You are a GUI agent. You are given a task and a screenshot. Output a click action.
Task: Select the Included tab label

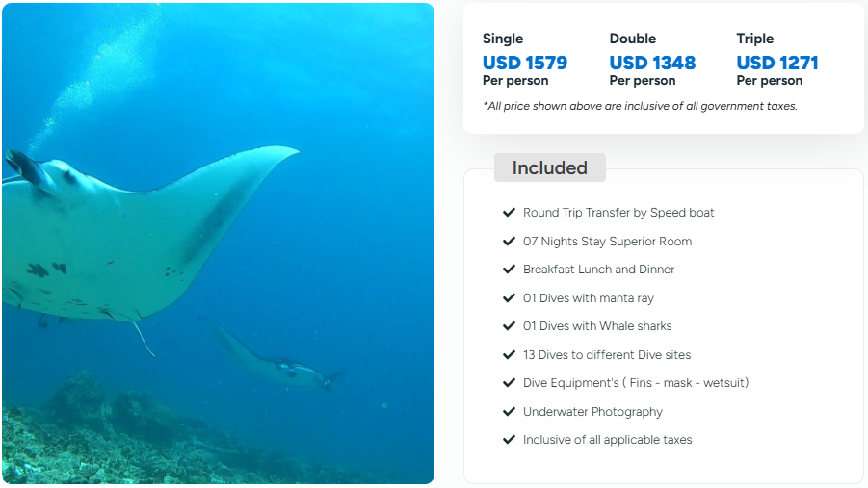coord(549,167)
